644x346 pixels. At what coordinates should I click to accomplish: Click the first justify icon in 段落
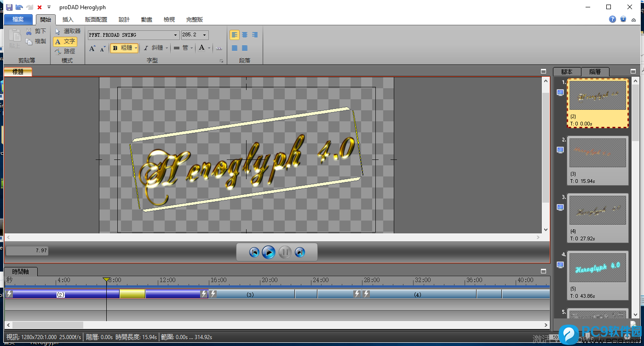click(235, 48)
